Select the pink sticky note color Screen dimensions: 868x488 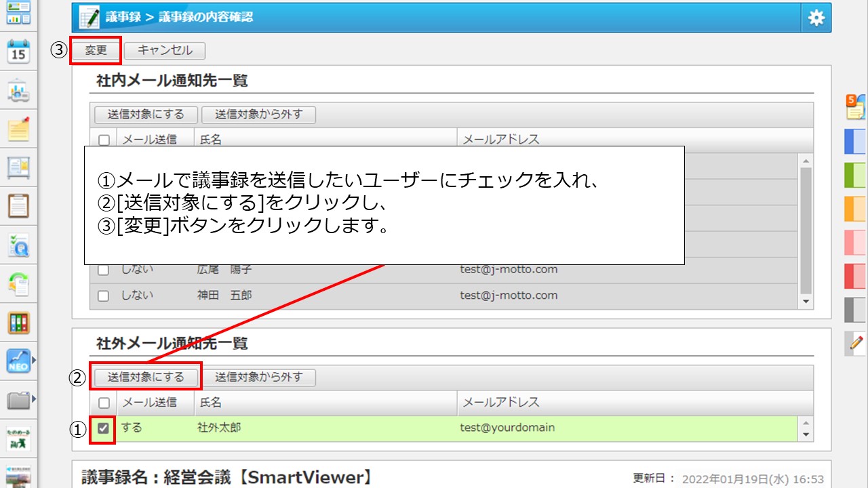[855, 242]
